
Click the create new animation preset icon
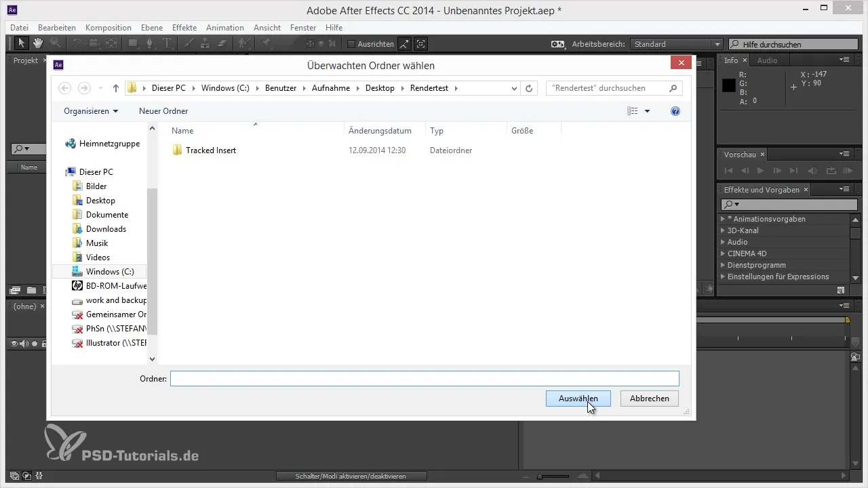[841, 290]
